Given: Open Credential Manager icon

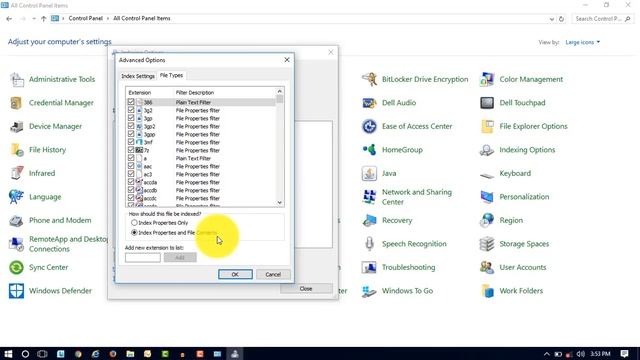Looking at the screenshot, I should (x=17, y=103).
